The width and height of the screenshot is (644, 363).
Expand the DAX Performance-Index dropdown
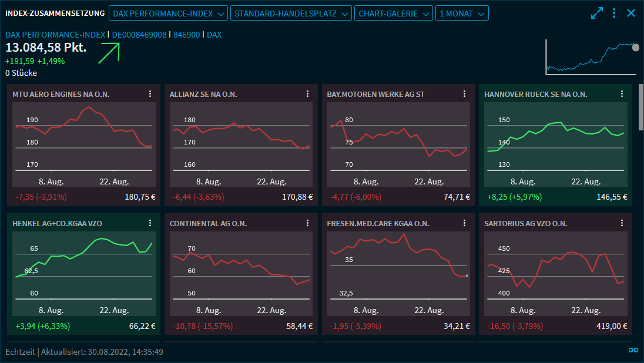pos(169,13)
